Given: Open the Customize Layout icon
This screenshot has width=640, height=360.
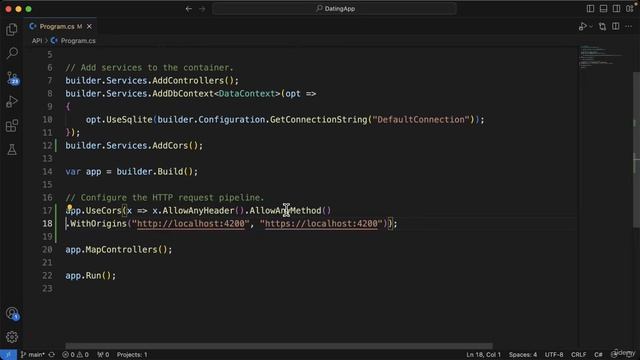Looking at the screenshot, I should click(630, 8).
